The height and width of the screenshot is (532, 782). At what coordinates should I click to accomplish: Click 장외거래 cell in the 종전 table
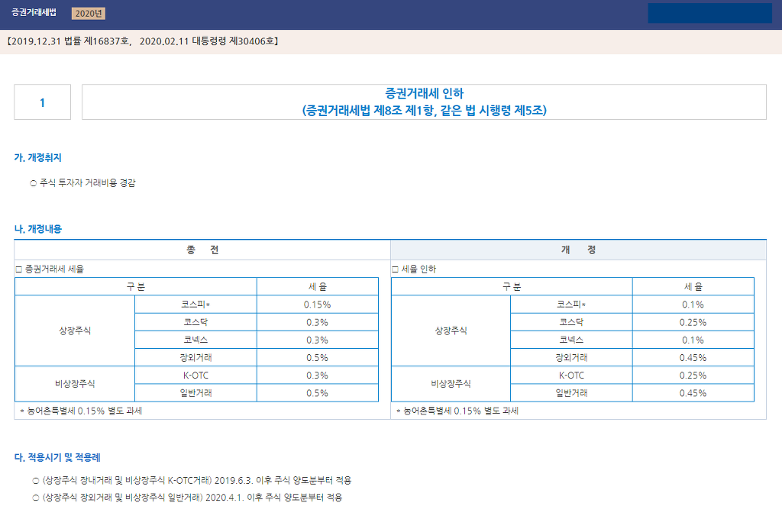tap(195, 357)
